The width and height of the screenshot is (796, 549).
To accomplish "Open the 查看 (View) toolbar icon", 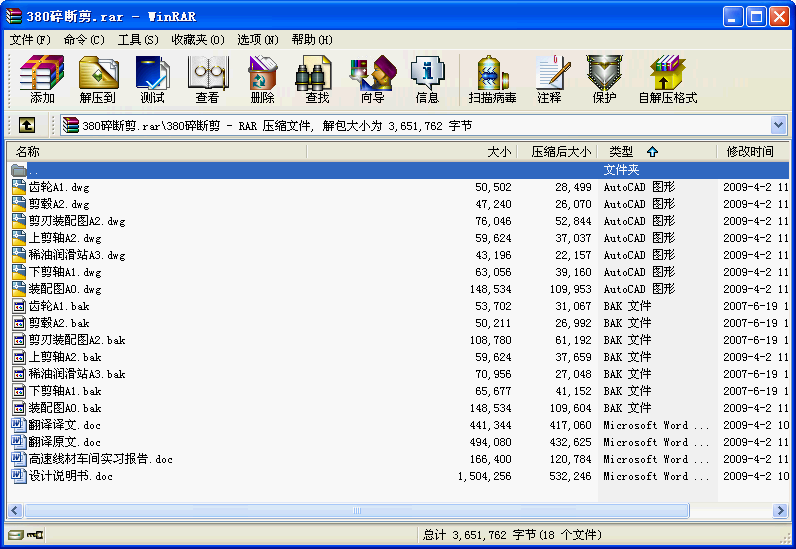I will 207,79.
